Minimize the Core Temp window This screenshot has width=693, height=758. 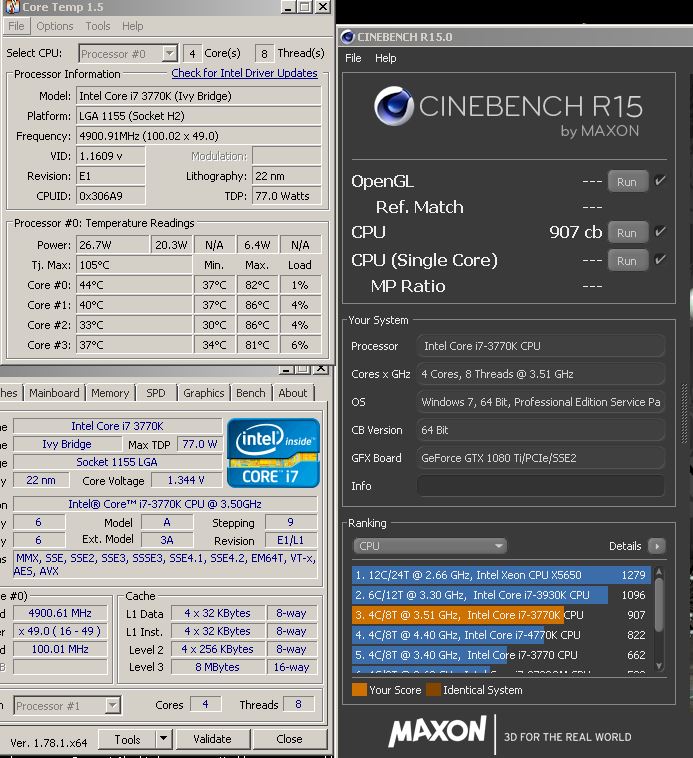289,7
